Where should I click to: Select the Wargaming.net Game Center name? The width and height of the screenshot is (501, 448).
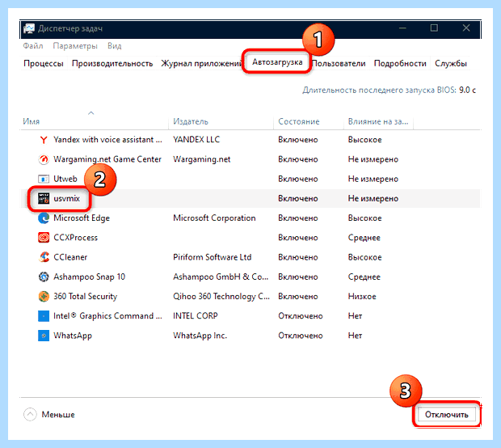(x=107, y=159)
